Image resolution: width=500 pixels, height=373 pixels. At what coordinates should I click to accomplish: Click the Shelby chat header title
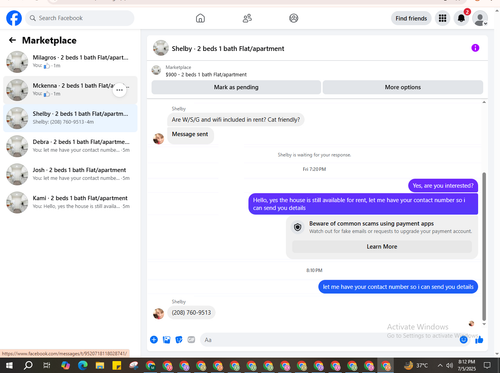coord(228,48)
